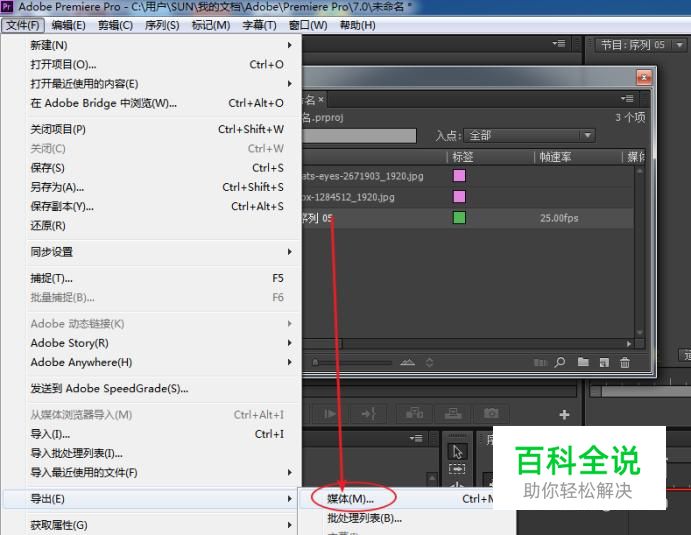Screen dimensions: 691x535
Task: Close the project tab with x
Action: coord(321,100)
